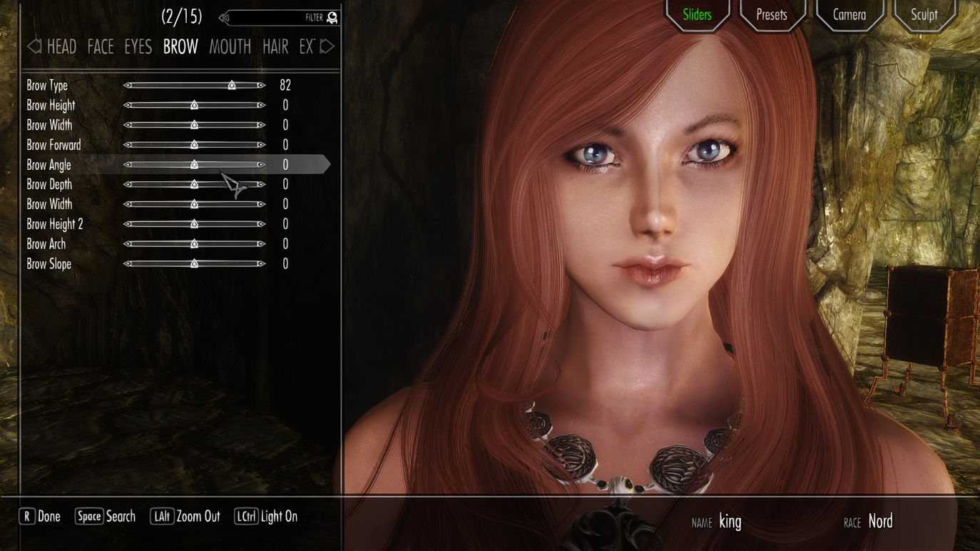Select the 'Brow Slope' row label
This screenshot has height=551, width=980.
coord(49,264)
